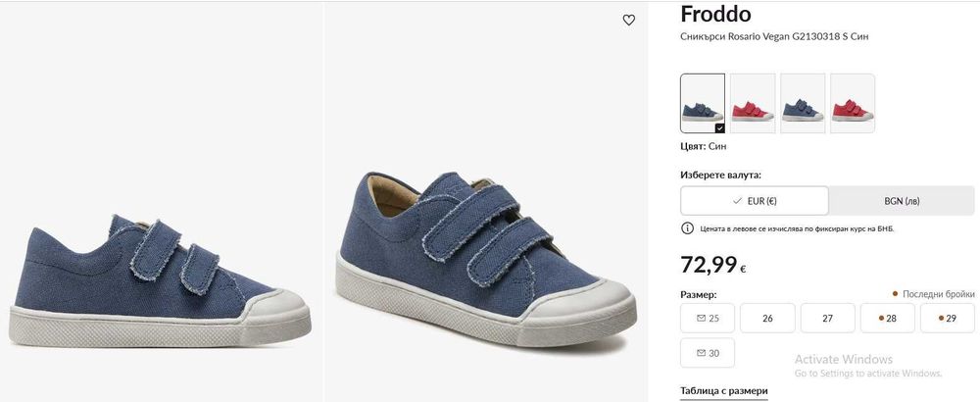Click the selected blue sneaker thumbnail

703,103
